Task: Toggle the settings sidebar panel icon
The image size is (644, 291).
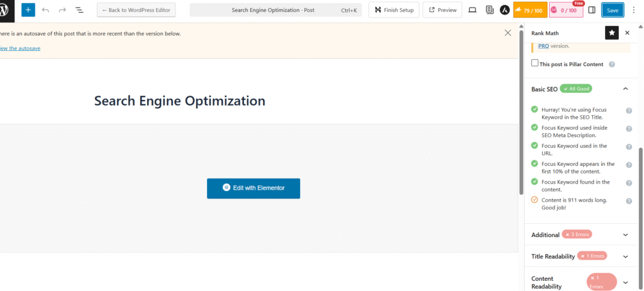Action: pos(592,10)
